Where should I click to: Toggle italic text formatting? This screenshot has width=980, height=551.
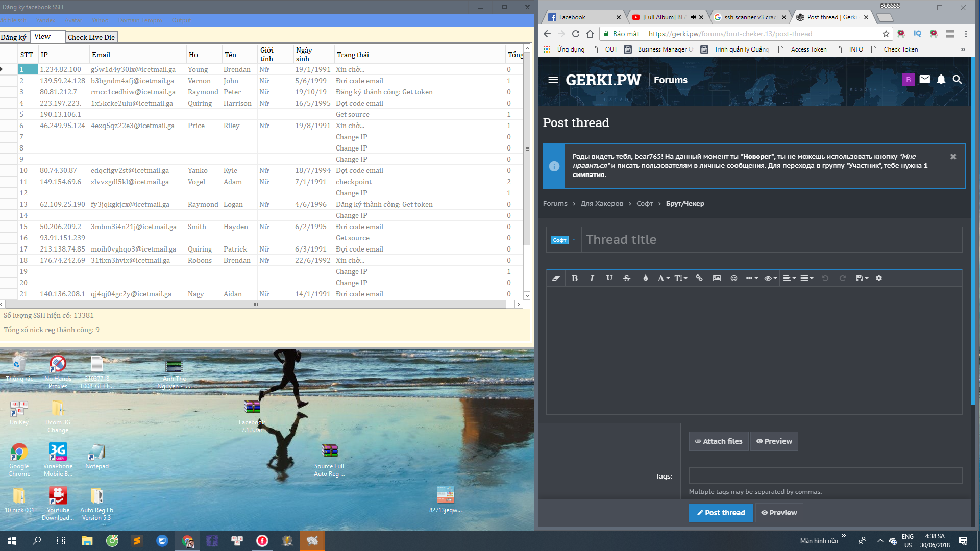pos(592,278)
